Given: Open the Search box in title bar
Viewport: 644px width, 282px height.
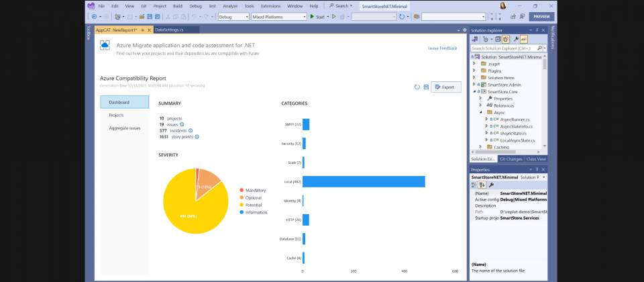Looking at the screenshot, I should pos(341,6).
